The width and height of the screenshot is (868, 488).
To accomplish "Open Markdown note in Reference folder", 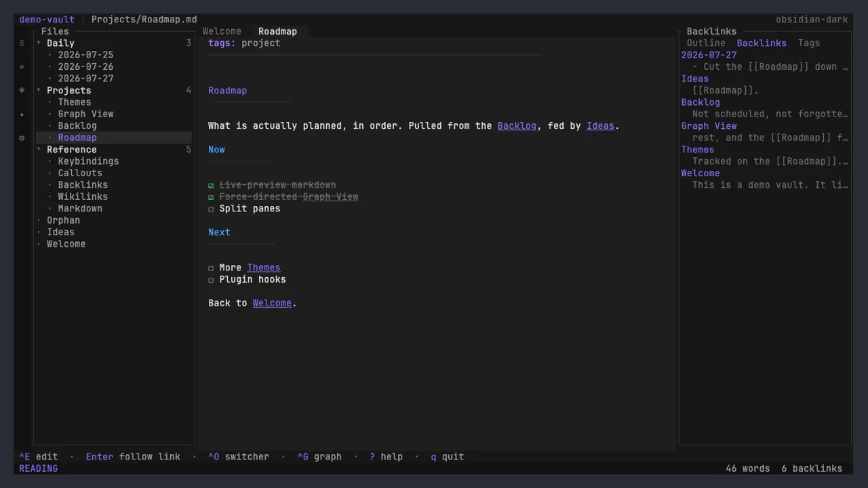I will point(80,209).
